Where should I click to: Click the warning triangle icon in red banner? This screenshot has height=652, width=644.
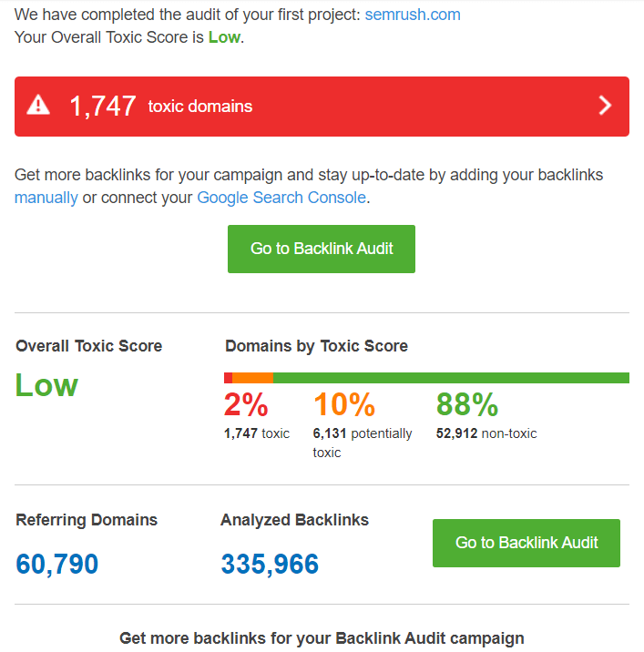[38, 106]
